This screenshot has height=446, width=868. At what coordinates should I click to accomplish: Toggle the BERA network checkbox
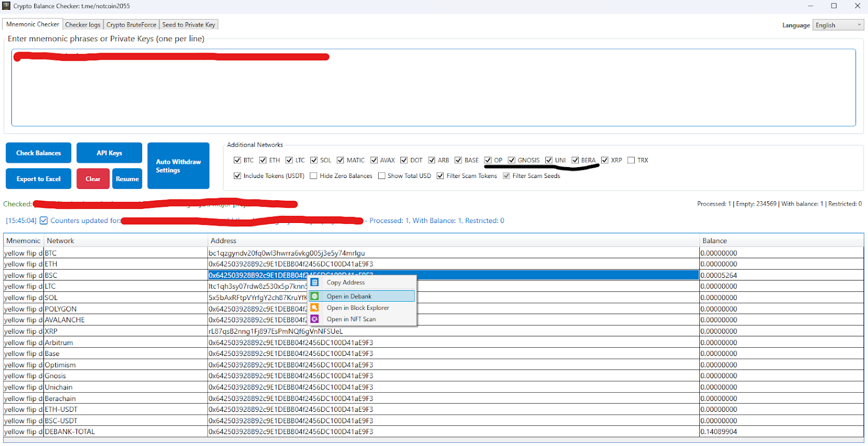[x=575, y=160]
